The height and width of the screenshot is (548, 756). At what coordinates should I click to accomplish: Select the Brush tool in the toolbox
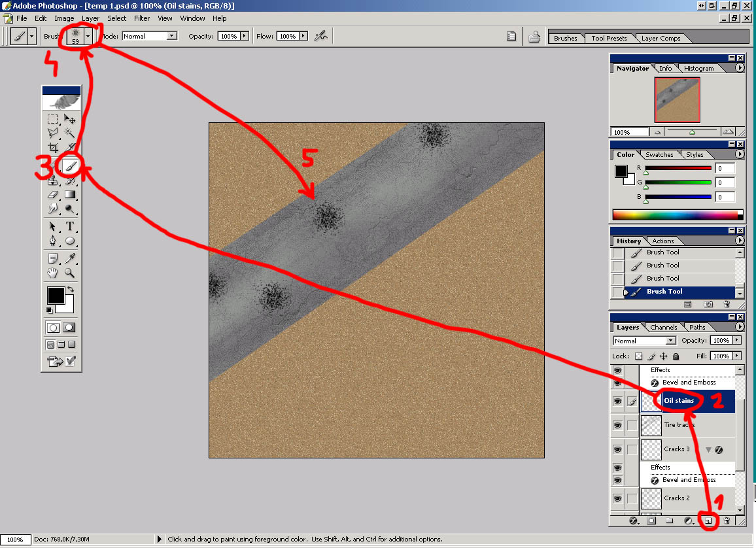(71, 166)
